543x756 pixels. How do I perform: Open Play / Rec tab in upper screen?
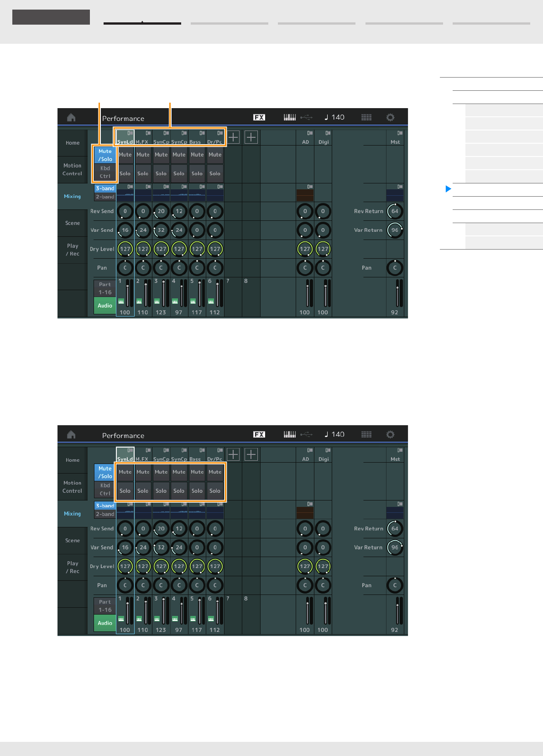pos(73,250)
